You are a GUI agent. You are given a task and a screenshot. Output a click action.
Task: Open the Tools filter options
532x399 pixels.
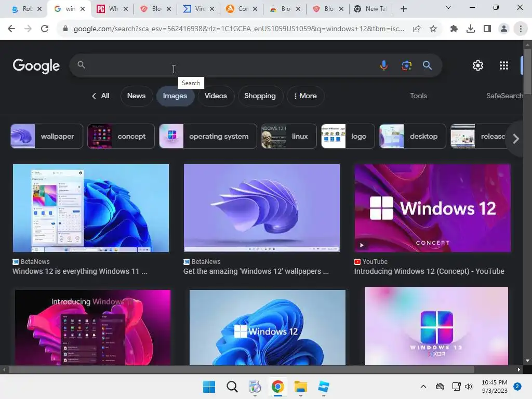pos(418,96)
